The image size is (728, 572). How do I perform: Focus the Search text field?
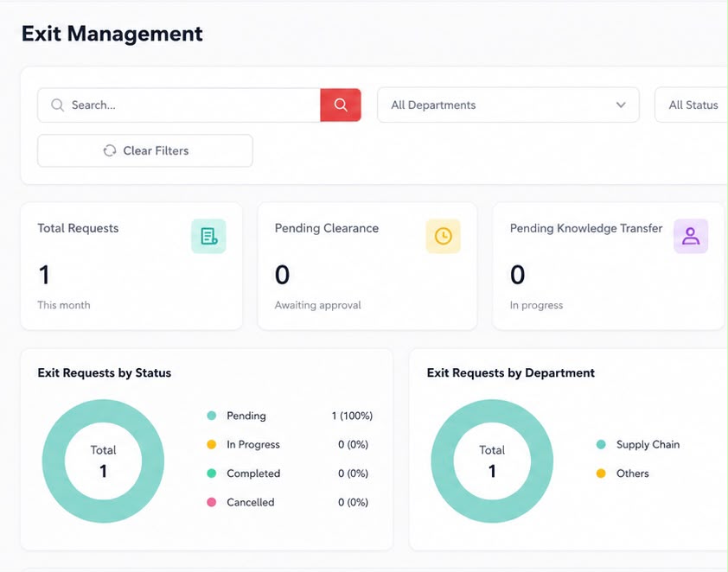(x=179, y=105)
